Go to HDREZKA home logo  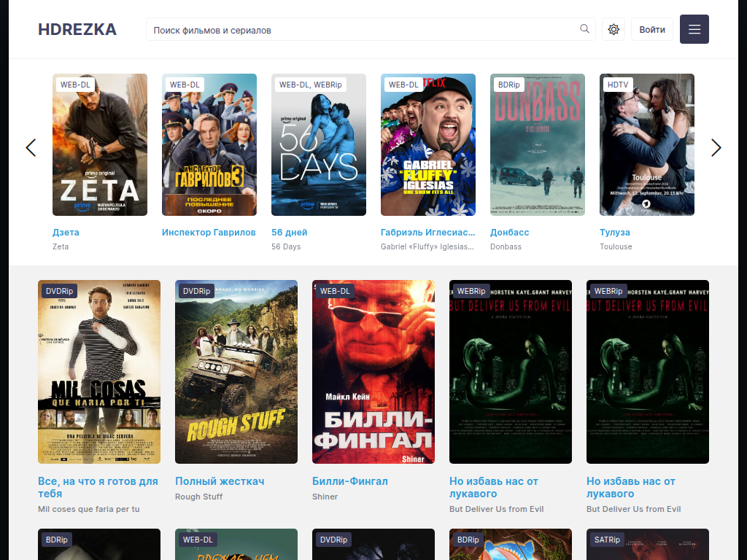tap(77, 29)
